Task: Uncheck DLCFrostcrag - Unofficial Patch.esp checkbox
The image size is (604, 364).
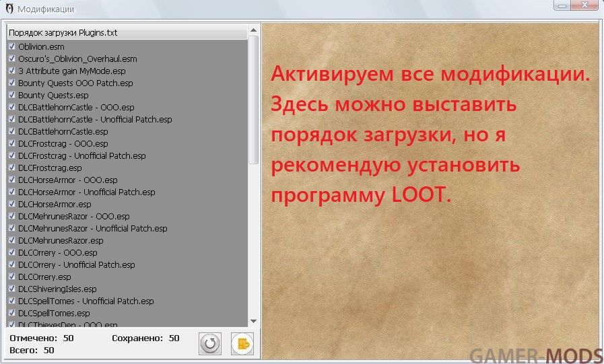Action: 12,155
